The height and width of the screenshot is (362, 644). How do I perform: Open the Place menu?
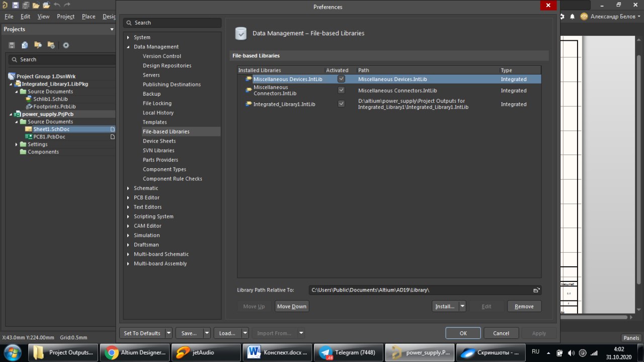89,16
